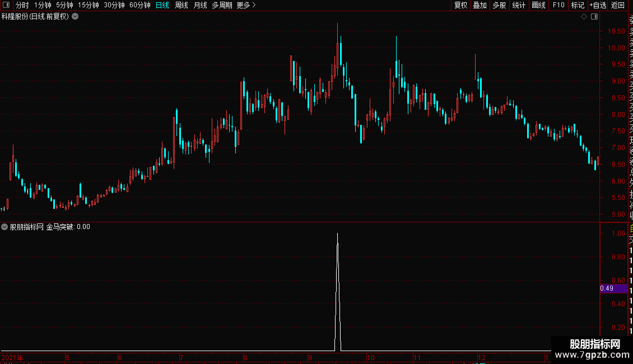
Task: Expand the 更多 periods menu
Action: [x=246, y=5]
